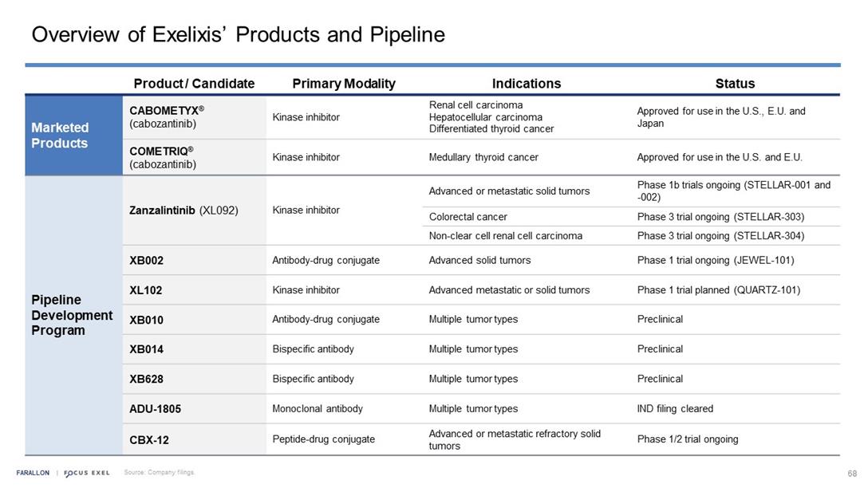The width and height of the screenshot is (868, 488).
Task: Select the "Pipeline Development Program" category cell
Action: click(72, 315)
